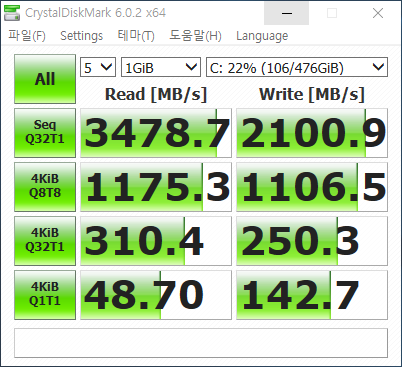Click the empty comment text field at bottom
The height and width of the screenshot is (367, 402).
[201, 343]
